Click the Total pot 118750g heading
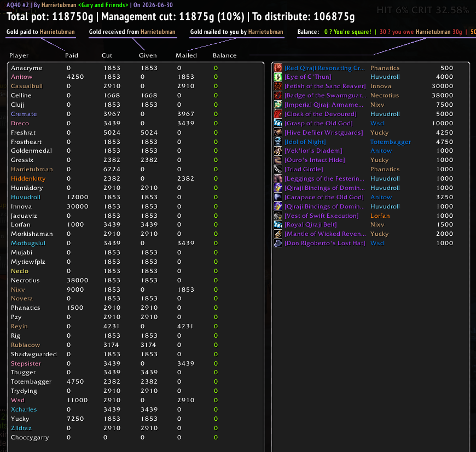This screenshot has height=452, width=476. [x=50, y=17]
